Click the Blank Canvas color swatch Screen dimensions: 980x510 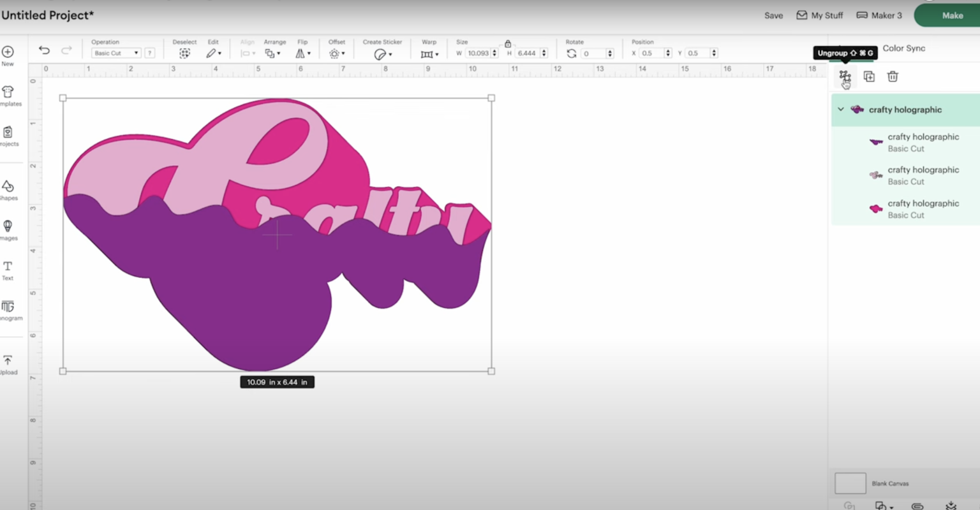pos(850,483)
